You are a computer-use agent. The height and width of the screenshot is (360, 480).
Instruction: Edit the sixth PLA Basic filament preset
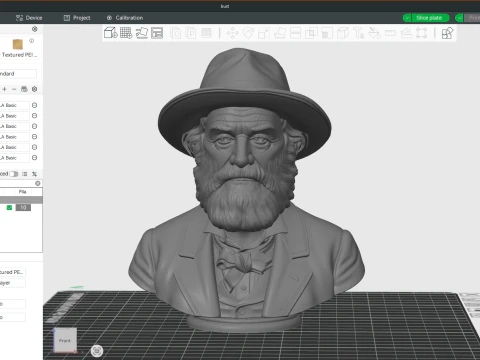[34, 158]
